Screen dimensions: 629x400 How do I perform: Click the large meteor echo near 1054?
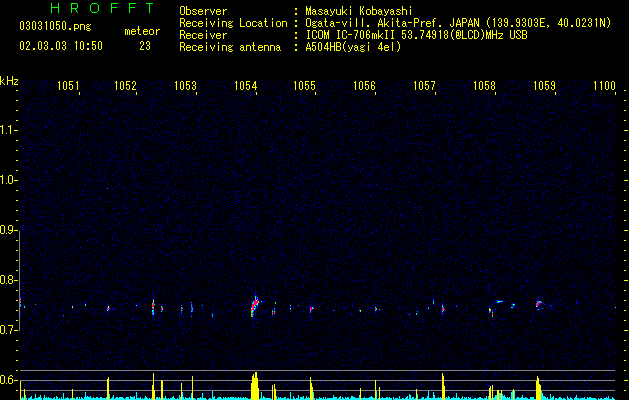coord(255,306)
